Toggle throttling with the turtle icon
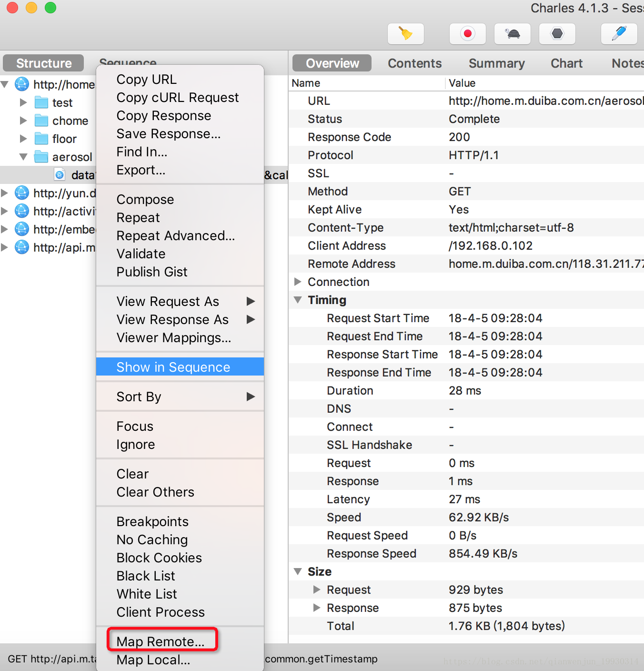644x671 pixels. coord(513,34)
